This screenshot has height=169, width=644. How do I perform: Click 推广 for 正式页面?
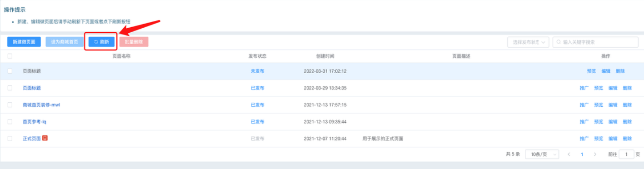pos(584,139)
